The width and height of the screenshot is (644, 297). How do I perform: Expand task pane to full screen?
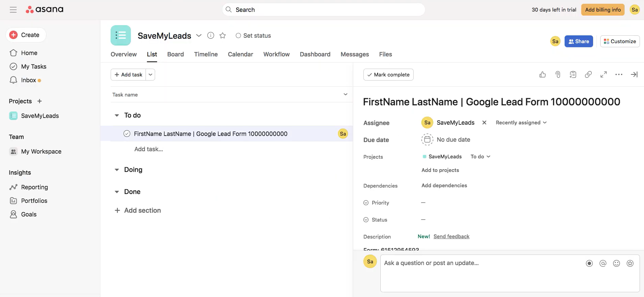coord(604,75)
